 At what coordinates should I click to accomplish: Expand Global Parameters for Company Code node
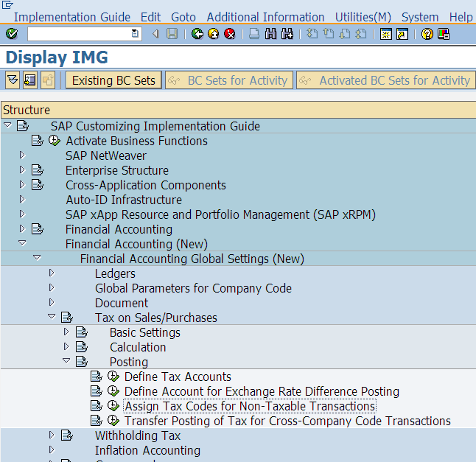[52, 287]
